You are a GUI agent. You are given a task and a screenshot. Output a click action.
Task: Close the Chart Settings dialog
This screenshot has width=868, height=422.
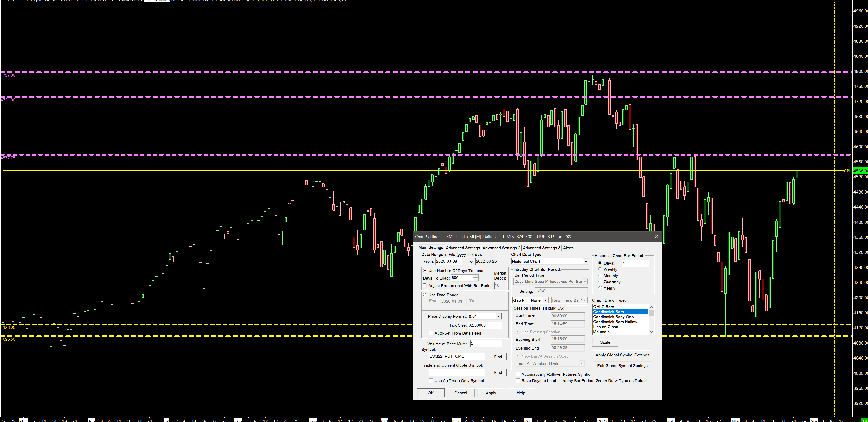coord(656,237)
